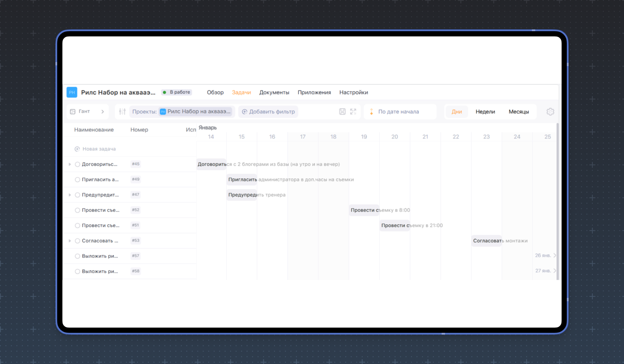Click the save view floppy icon
Image resolution: width=624 pixels, height=364 pixels.
tap(342, 111)
